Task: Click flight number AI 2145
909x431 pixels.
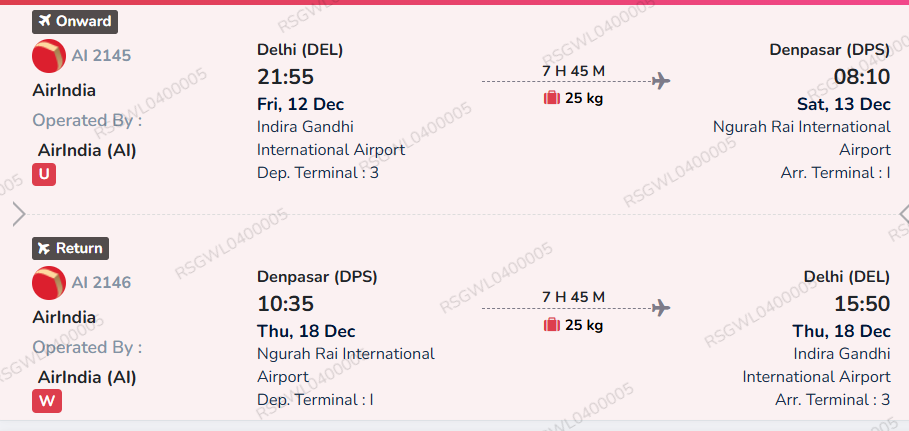Action: pos(101,56)
